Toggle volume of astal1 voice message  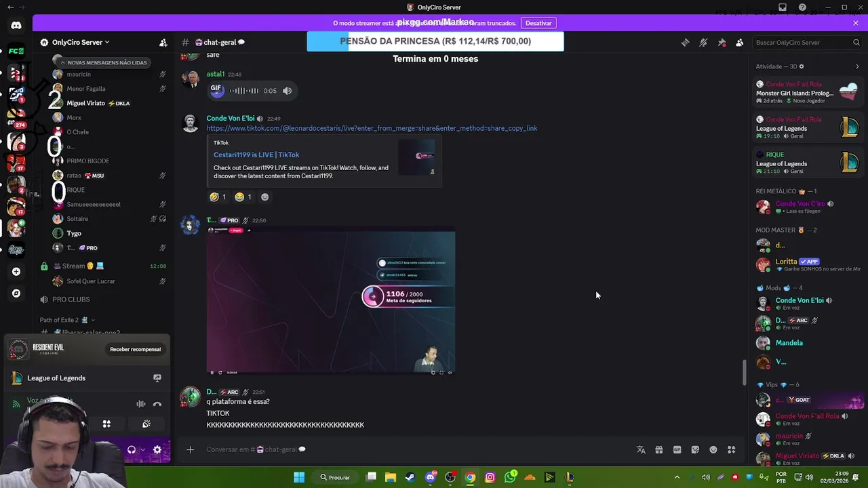pyautogui.click(x=287, y=91)
